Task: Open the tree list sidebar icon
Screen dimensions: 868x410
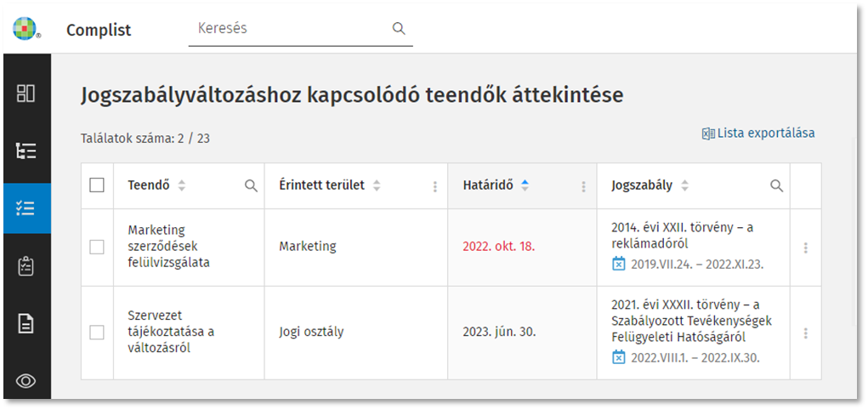Action: [x=26, y=151]
